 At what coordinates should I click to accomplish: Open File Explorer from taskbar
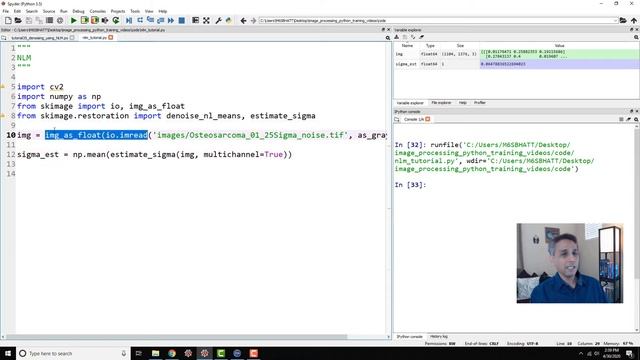point(156,353)
